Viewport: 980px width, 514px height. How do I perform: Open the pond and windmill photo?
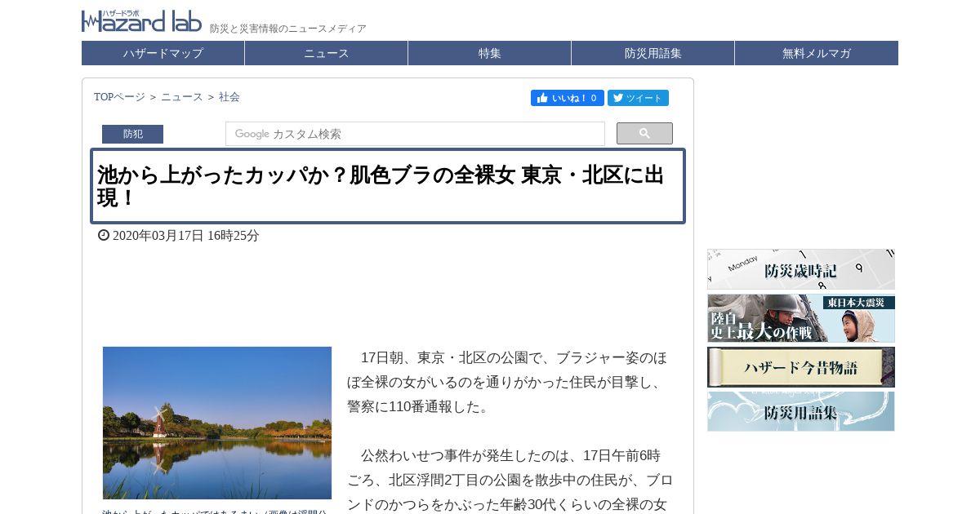coord(217,423)
